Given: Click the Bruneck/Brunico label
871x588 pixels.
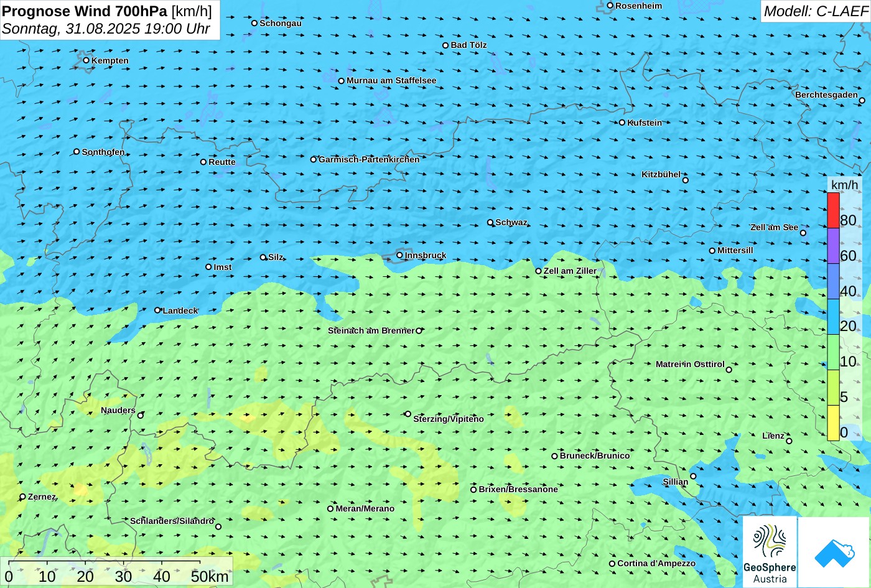Looking at the screenshot, I should click(x=595, y=455).
